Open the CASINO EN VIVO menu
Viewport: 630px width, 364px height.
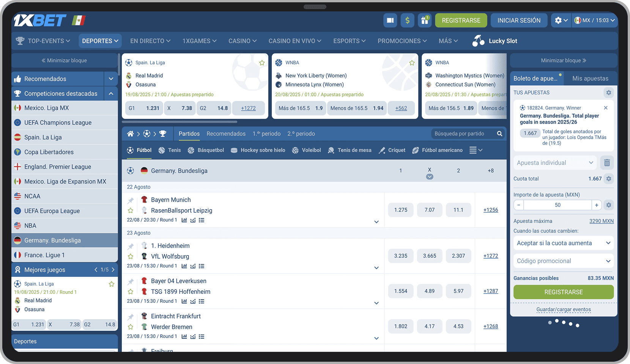coord(295,41)
